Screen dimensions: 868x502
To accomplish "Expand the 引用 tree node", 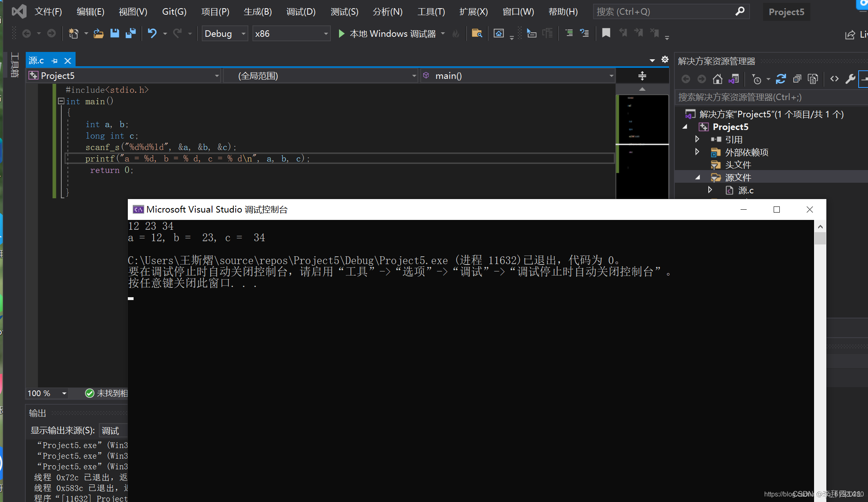I will click(x=697, y=139).
